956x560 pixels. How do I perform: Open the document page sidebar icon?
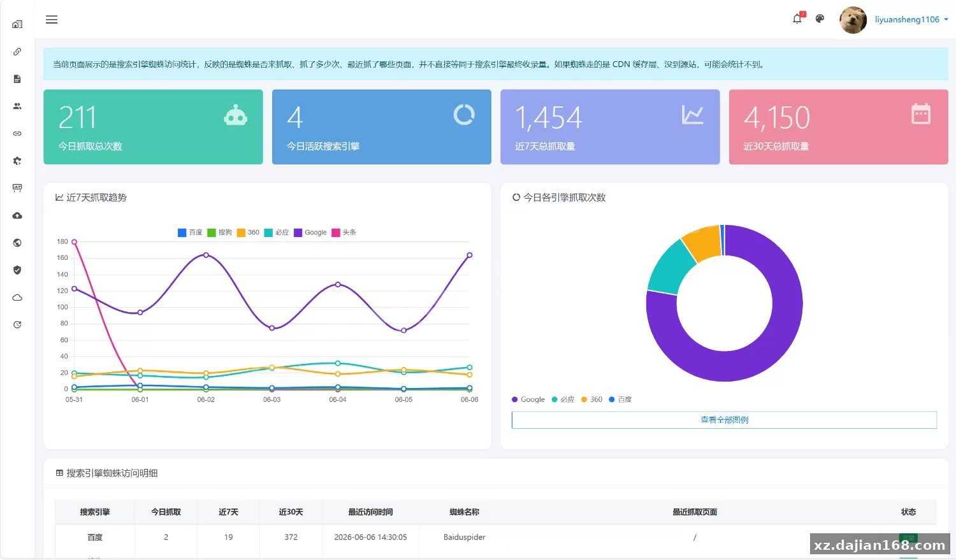coord(17,79)
